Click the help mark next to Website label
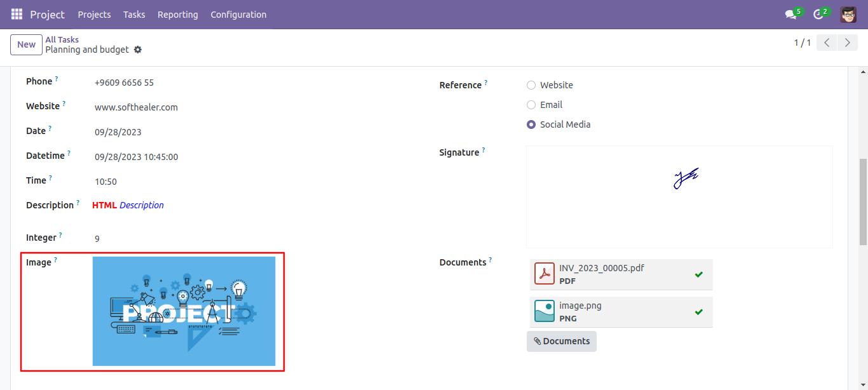 tap(64, 104)
